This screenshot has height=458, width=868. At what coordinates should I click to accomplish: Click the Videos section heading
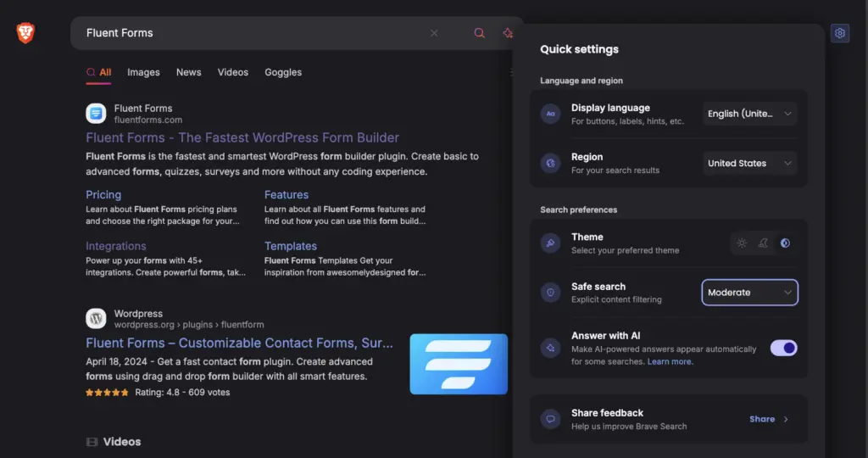click(x=122, y=442)
